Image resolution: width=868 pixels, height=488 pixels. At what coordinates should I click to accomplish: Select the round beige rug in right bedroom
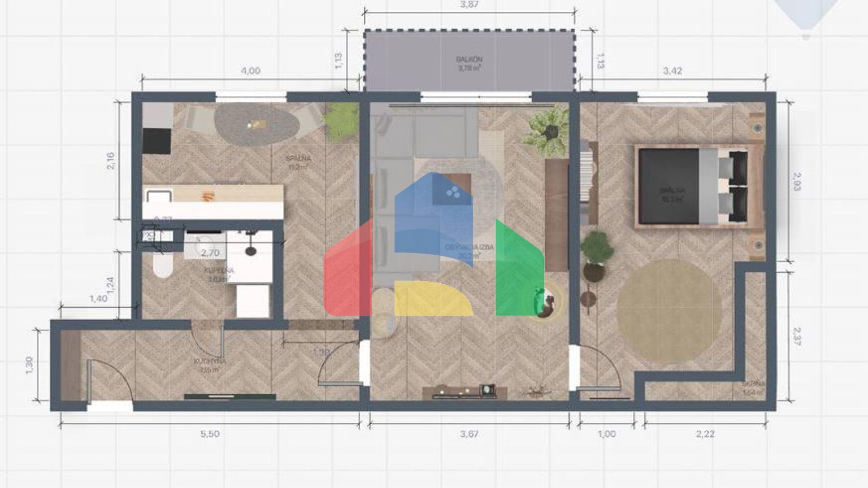[x=670, y=310]
